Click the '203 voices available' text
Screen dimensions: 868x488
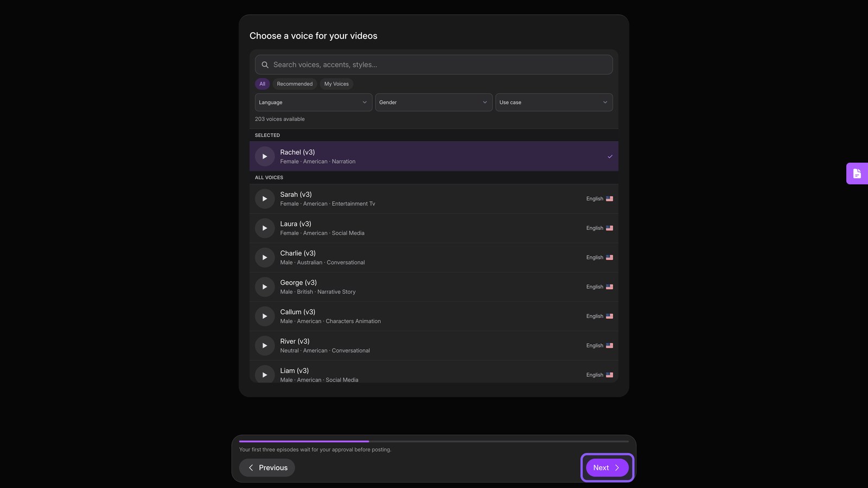click(x=280, y=119)
